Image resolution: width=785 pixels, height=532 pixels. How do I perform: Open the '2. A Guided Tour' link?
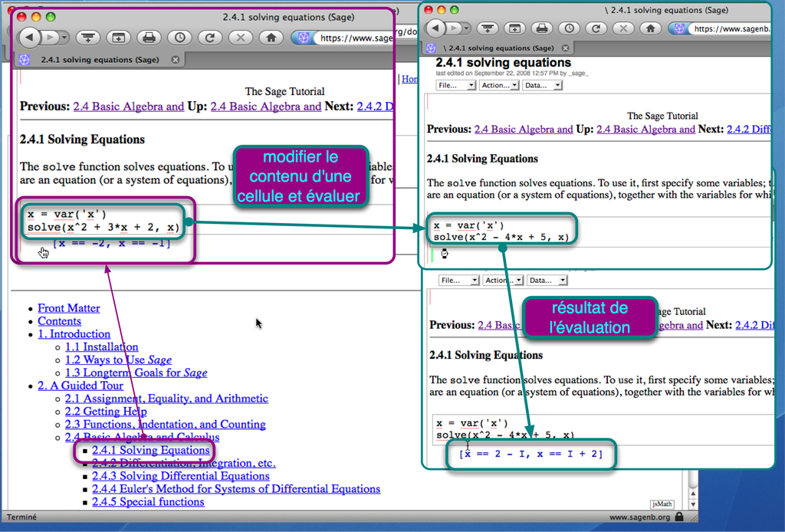(80, 386)
